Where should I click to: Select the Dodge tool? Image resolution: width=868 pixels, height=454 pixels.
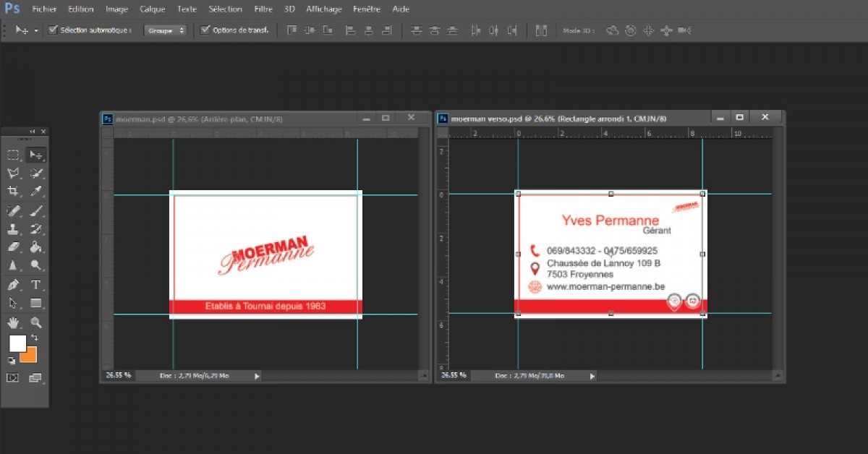click(35, 265)
